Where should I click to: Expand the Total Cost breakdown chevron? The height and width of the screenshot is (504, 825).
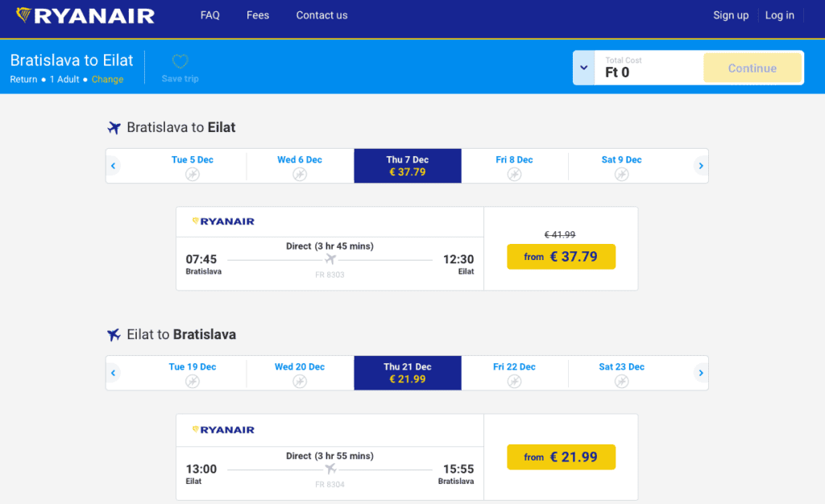click(584, 68)
